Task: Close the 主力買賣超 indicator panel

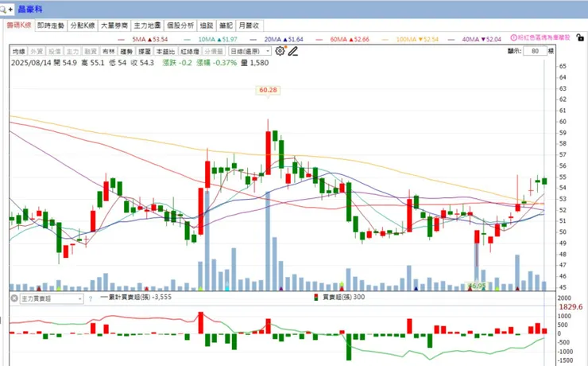Action: [x=14, y=298]
